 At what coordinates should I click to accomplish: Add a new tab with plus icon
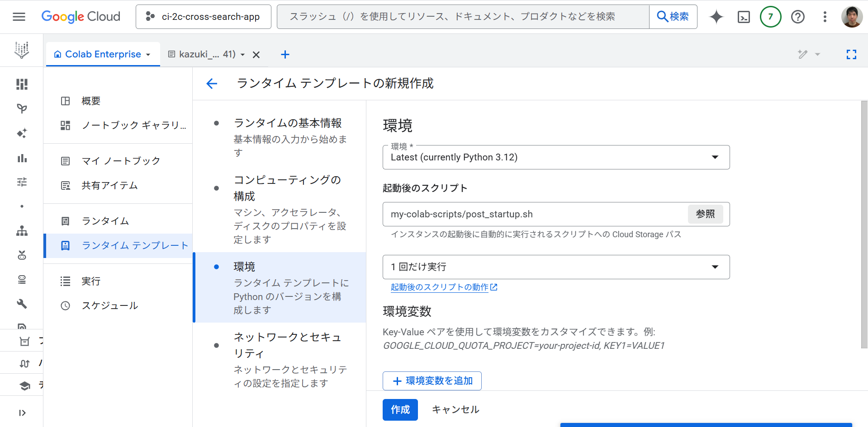click(x=285, y=55)
